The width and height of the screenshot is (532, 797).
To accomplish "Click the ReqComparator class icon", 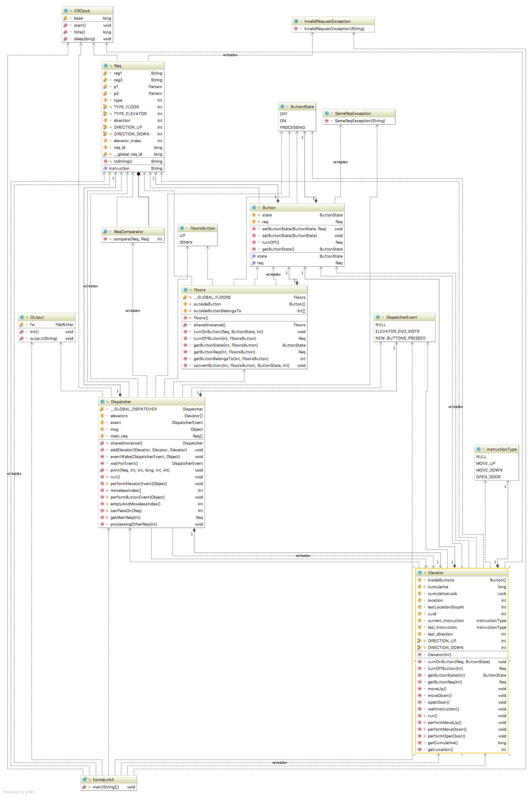I will [105, 232].
